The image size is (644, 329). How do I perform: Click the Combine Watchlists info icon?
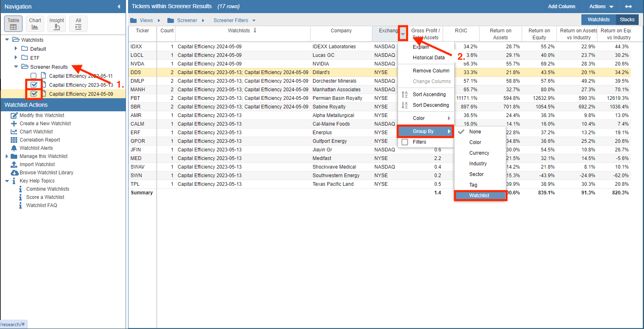click(20, 189)
